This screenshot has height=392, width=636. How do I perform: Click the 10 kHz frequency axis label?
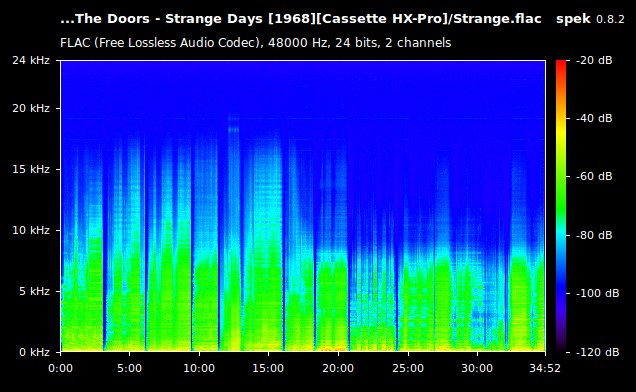pos(31,230)
